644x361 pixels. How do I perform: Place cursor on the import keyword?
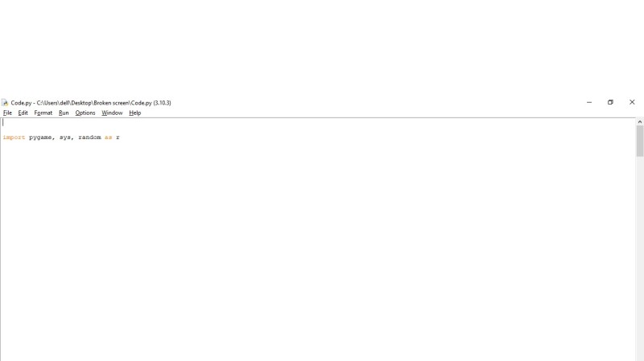(14, 137)
